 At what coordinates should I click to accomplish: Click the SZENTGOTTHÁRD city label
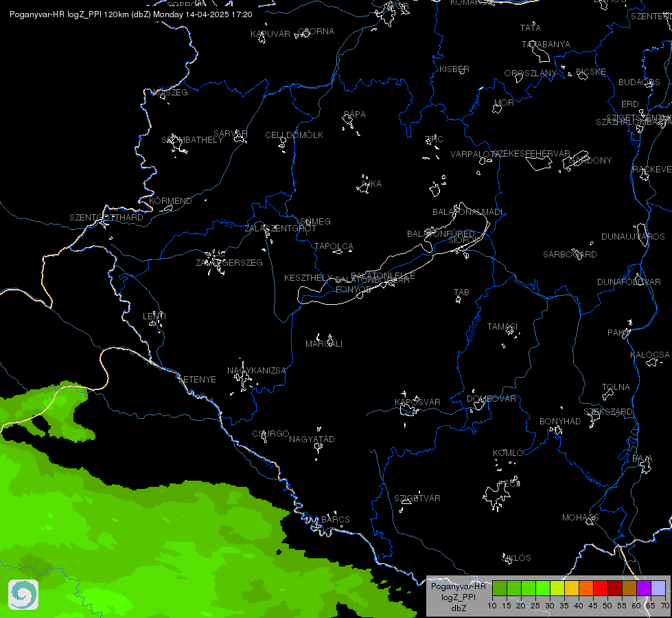(106, 218)
